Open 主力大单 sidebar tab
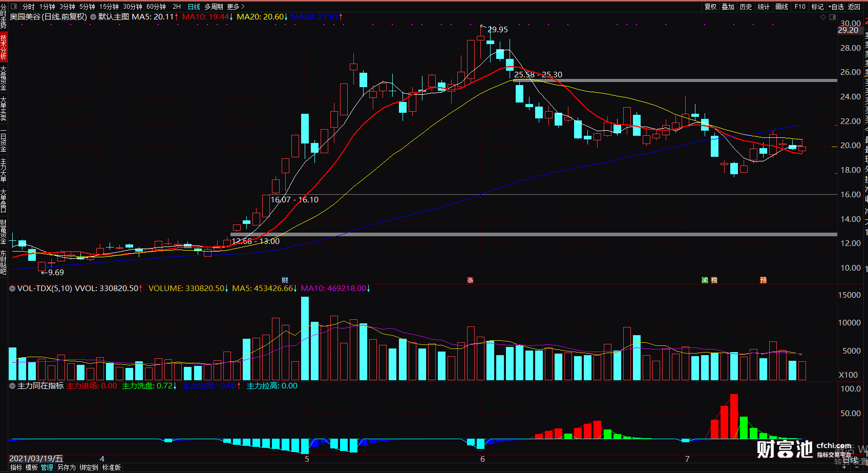 point(4,170)
